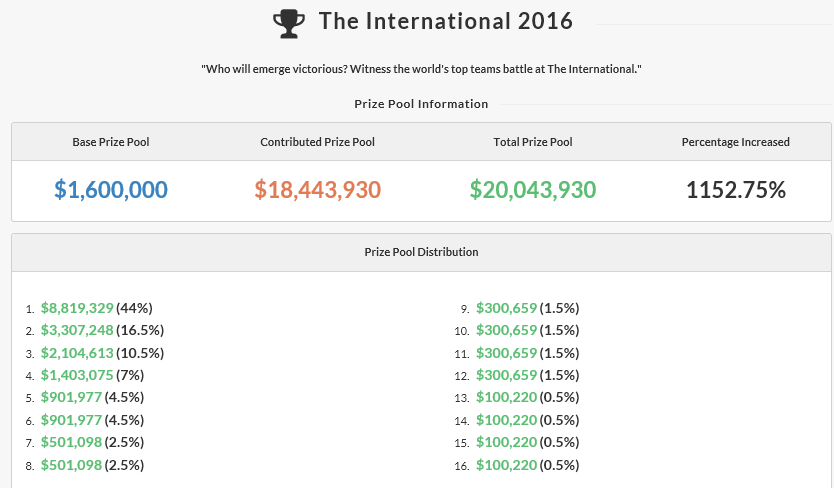
Task: Click fourth place prize $1,403,075
Action: click(x=77, y=375)
